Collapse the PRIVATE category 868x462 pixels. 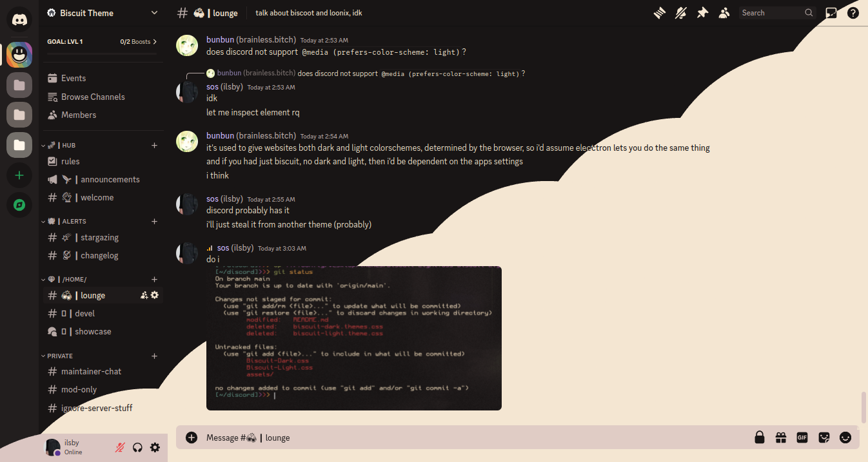(x=58, y=356)
